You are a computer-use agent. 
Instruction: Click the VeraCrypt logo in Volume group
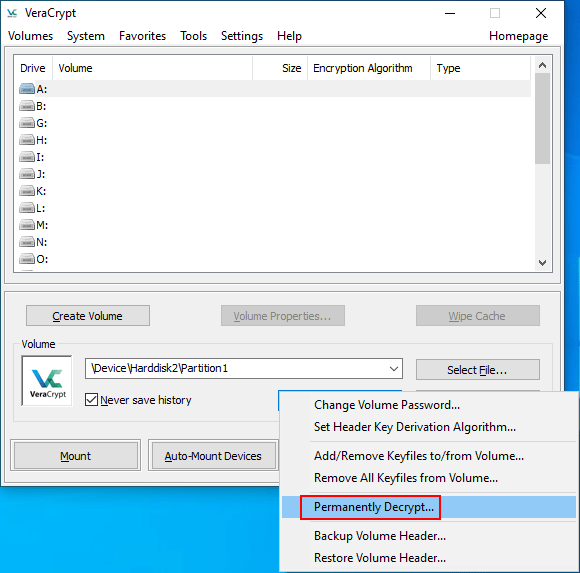click(x=47, y=381)
